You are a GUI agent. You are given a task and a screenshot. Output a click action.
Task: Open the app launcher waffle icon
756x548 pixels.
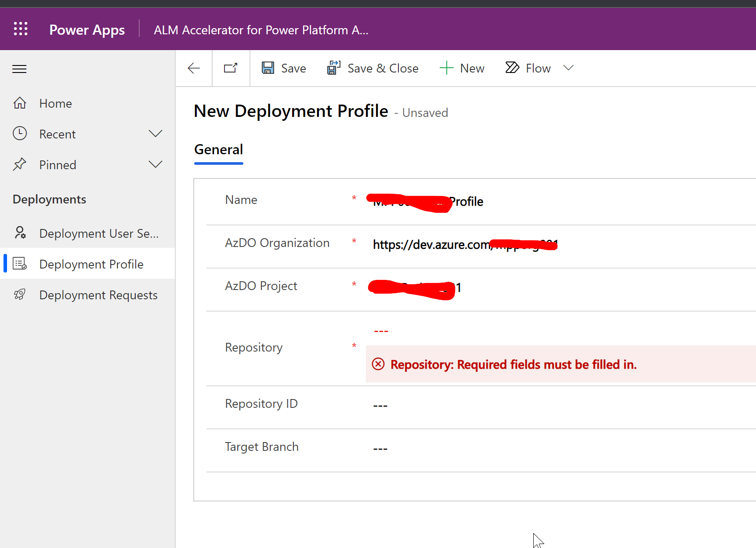[20, 29]
